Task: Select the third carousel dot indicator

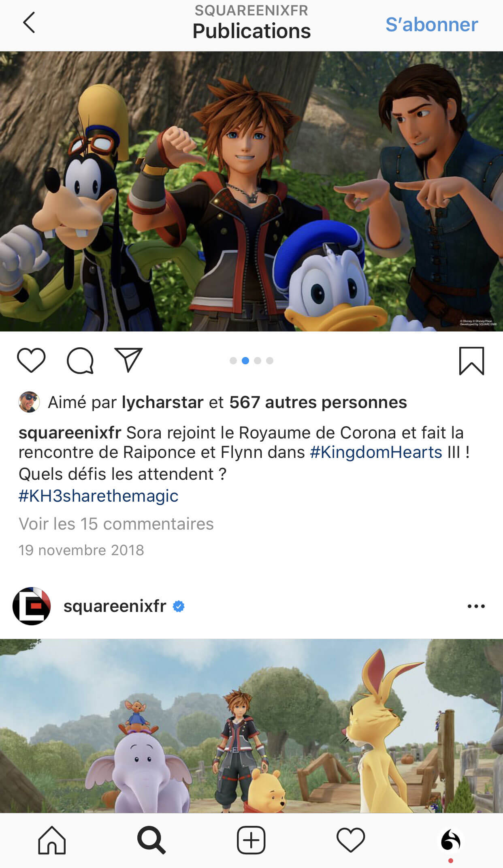Action: 258,361
